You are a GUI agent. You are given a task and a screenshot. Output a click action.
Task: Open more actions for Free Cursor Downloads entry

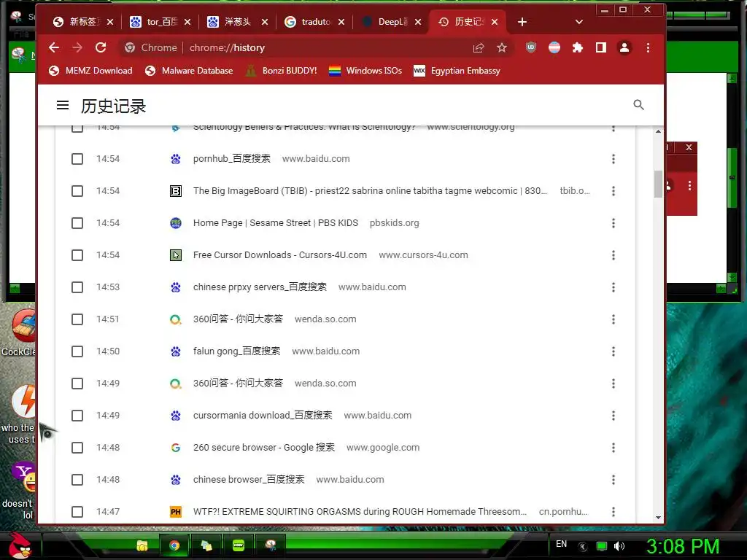point(613,255)
